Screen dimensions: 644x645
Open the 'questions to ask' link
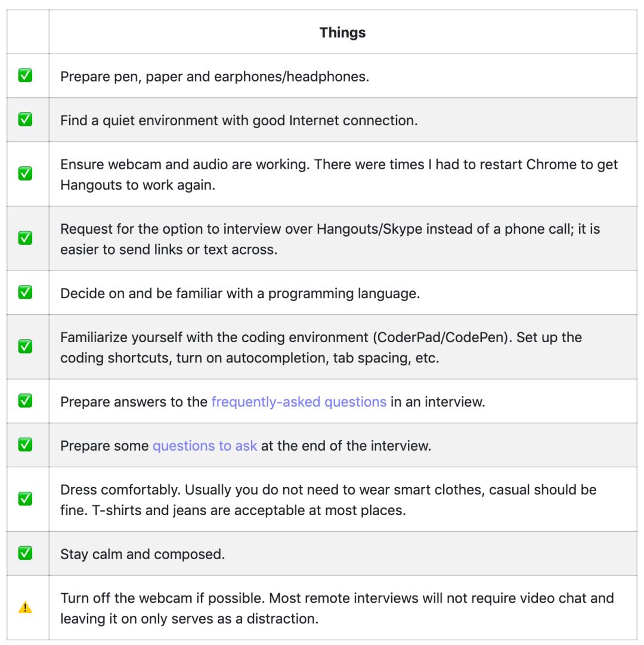click(x=205, y=446)
